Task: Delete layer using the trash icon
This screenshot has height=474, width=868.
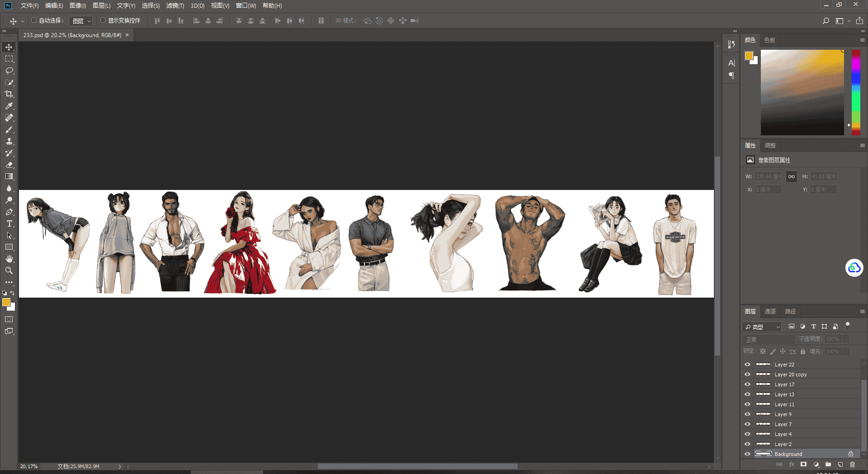Action: [852, 465]
